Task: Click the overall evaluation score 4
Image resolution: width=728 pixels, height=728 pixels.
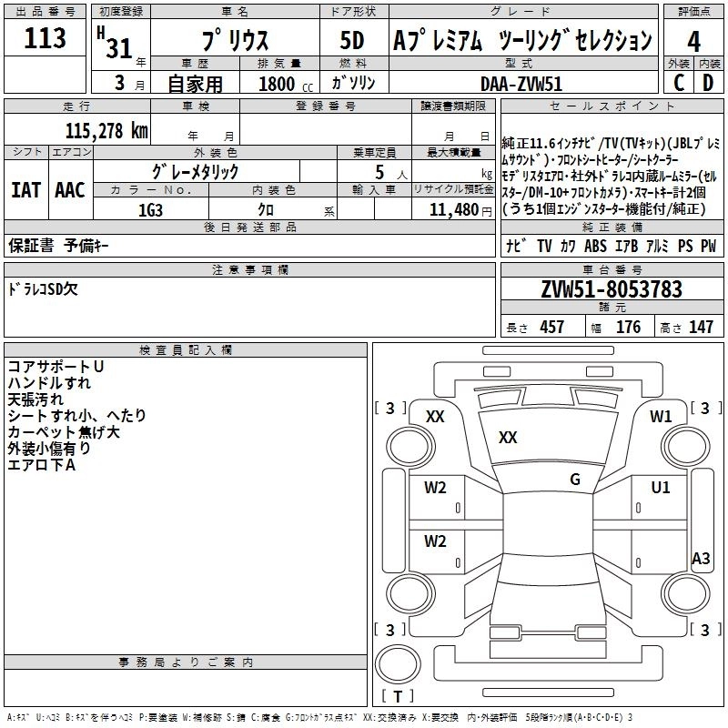Action: [x=693, y=42]
